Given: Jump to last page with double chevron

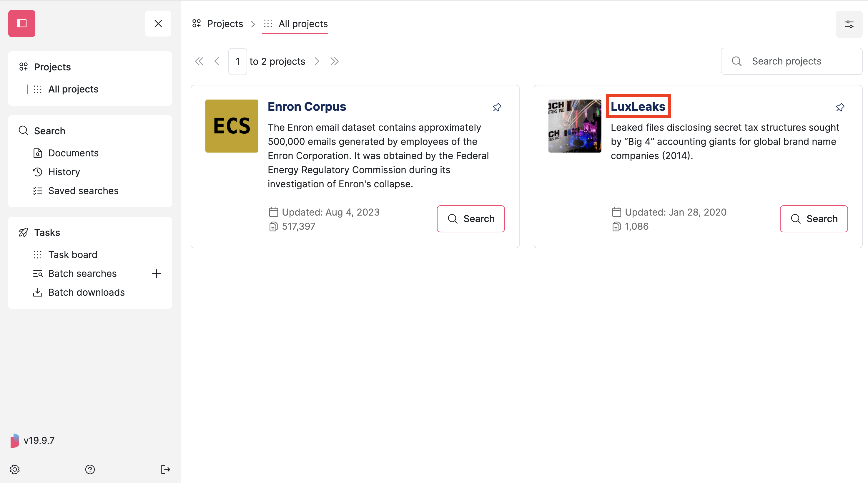Looking at the screenshot, I should click(334, 61).
